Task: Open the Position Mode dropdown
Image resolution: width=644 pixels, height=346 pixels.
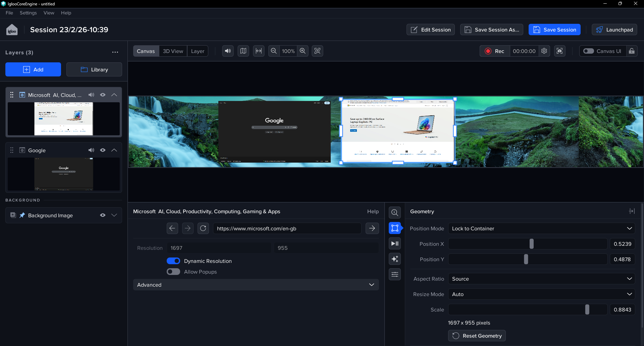Action: [x=541, y=228]
